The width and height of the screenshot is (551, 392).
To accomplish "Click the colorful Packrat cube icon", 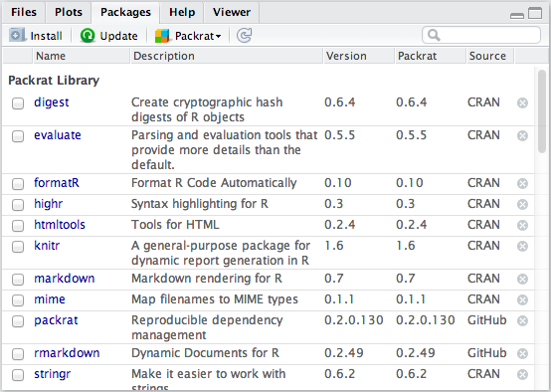I will [162, 36].
